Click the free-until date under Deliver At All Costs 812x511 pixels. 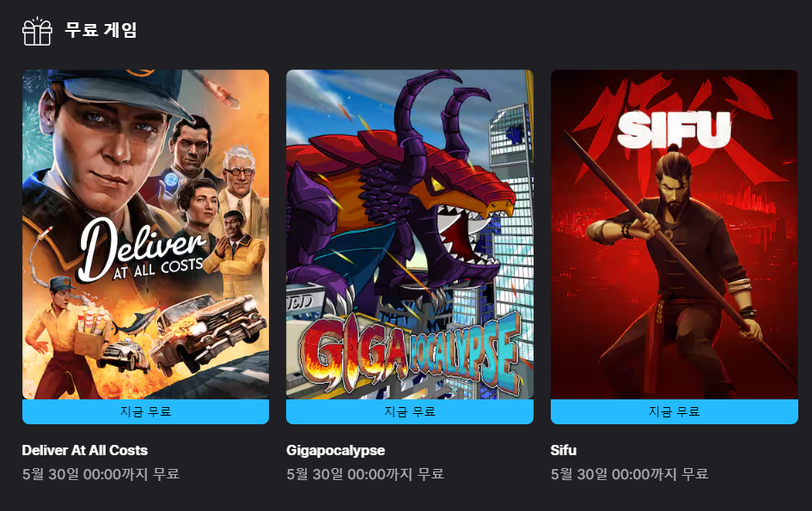tap(101, 474)
